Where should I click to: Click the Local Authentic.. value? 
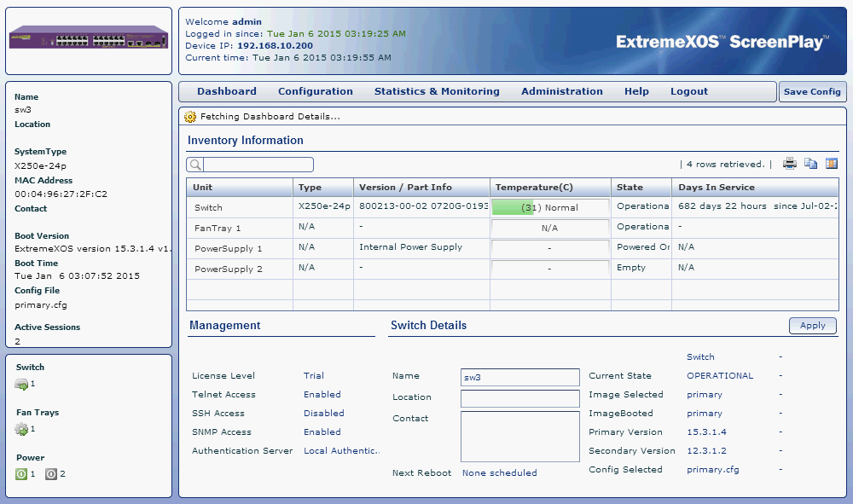342,451
